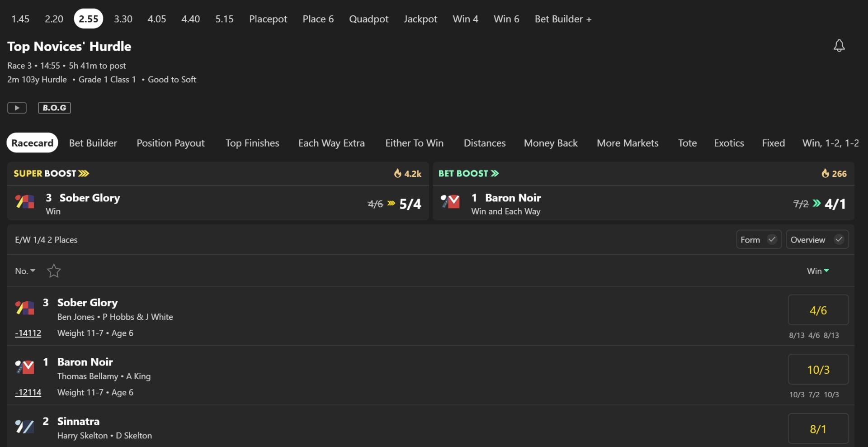Screen dimensions: 868x447
Task: Switch to Fixed tab
Action: pos(773,143)
